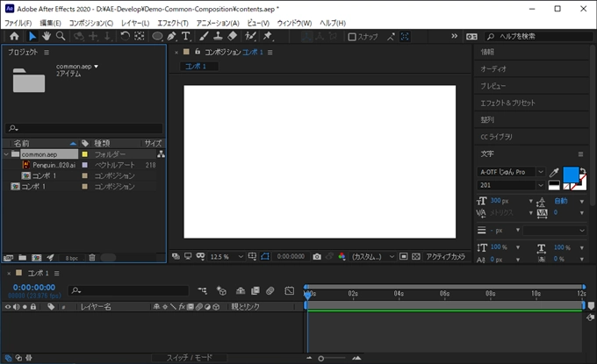Toggle the motion blur enable icon in timeline
597x364 pixels.
[x=270, y=291]
